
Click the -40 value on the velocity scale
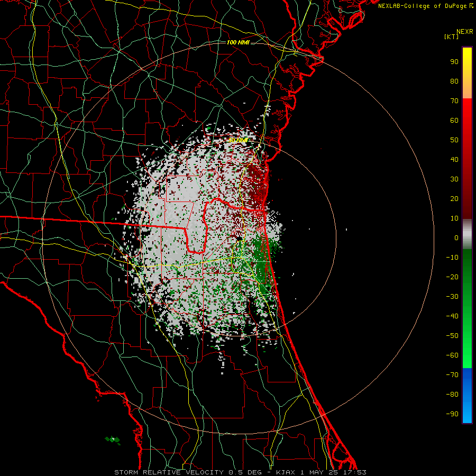(x=452, y=316)
